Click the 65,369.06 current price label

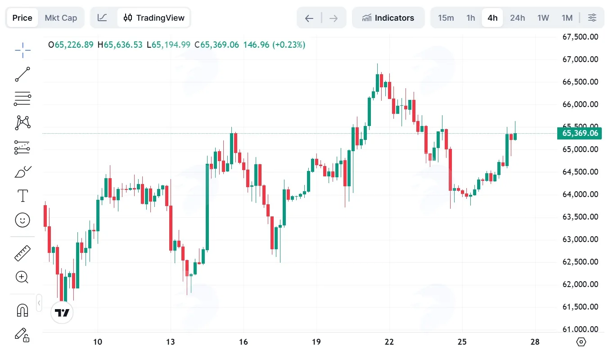click(x=580, y=133)
